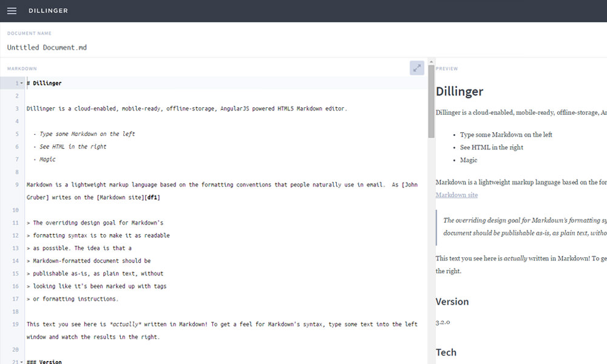
Task: Edit the Untitled Document.md name field
Action: click(x=47, y=47)
